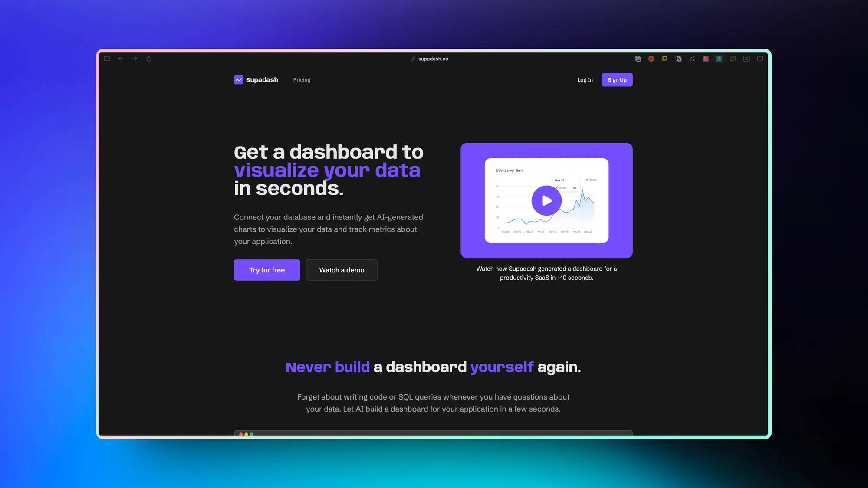Click the Sign Up button
Viewport: 868px width, 488px height.
[617, 79]
